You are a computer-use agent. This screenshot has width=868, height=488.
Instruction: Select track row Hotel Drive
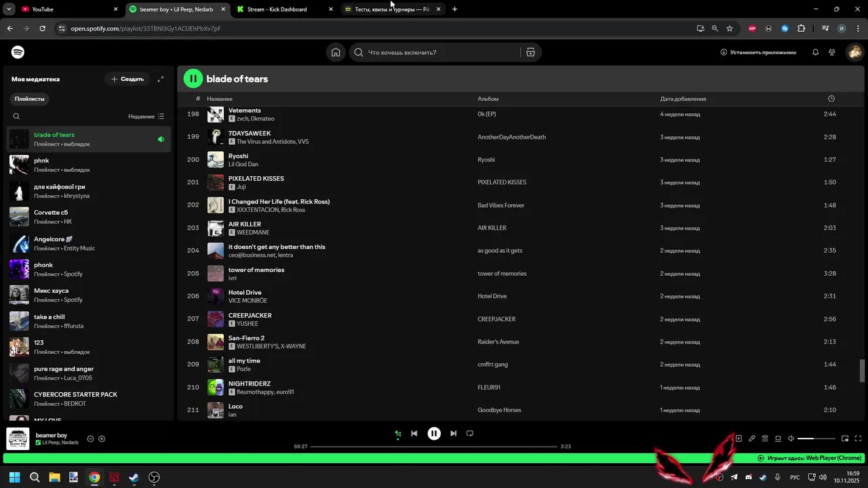(x=518, y=296)
